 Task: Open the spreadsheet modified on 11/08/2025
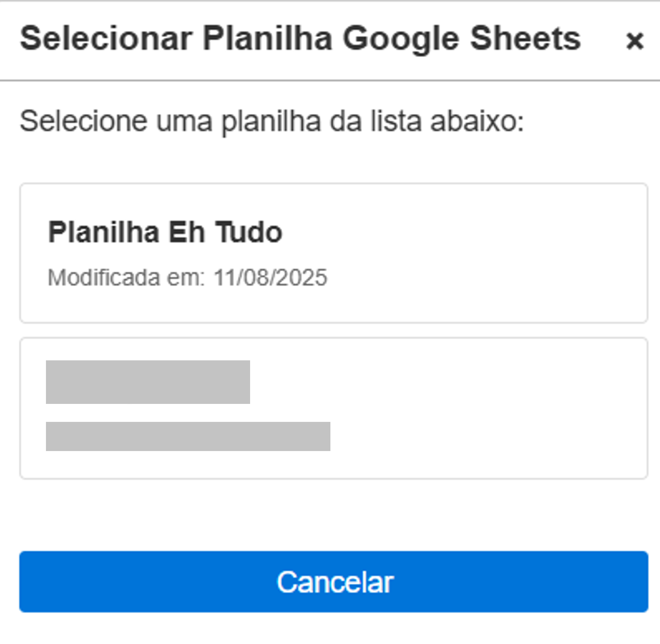333,252
